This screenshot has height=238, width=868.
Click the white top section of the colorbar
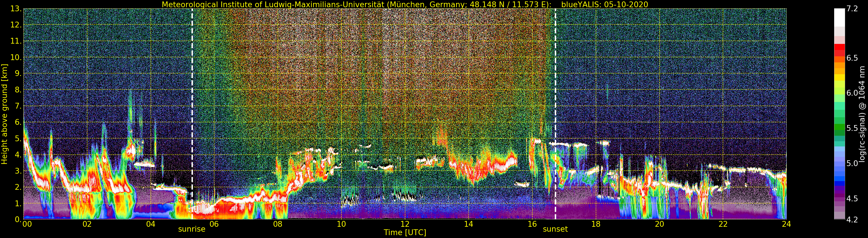(x=839, y=18)
